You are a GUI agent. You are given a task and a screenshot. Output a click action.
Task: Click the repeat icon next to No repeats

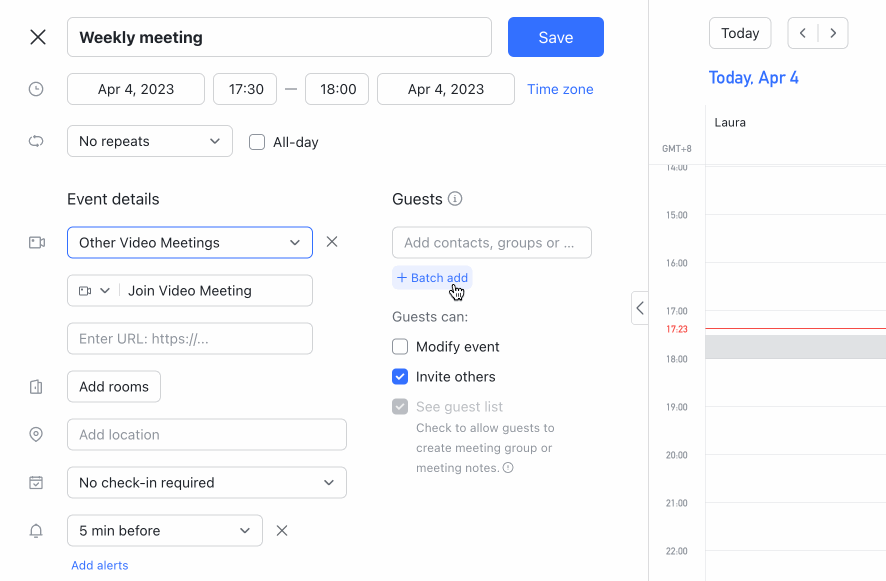tap(36, 141)
